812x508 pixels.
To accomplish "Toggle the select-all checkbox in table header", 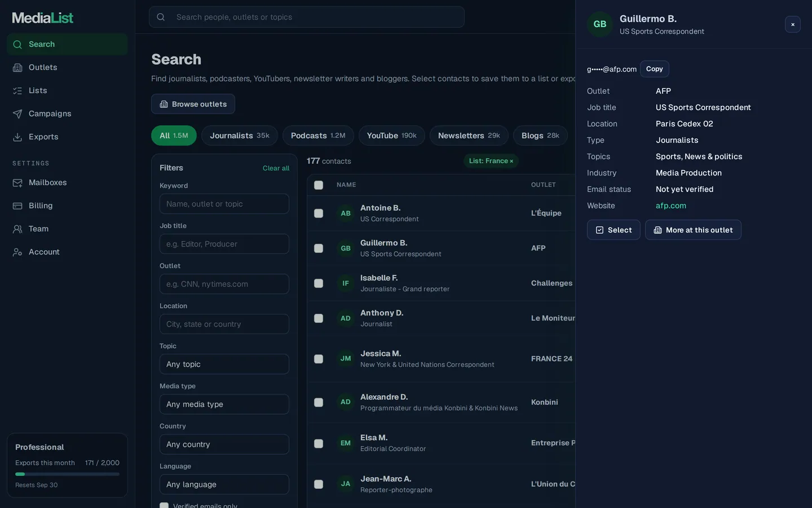I will [319, 185].
